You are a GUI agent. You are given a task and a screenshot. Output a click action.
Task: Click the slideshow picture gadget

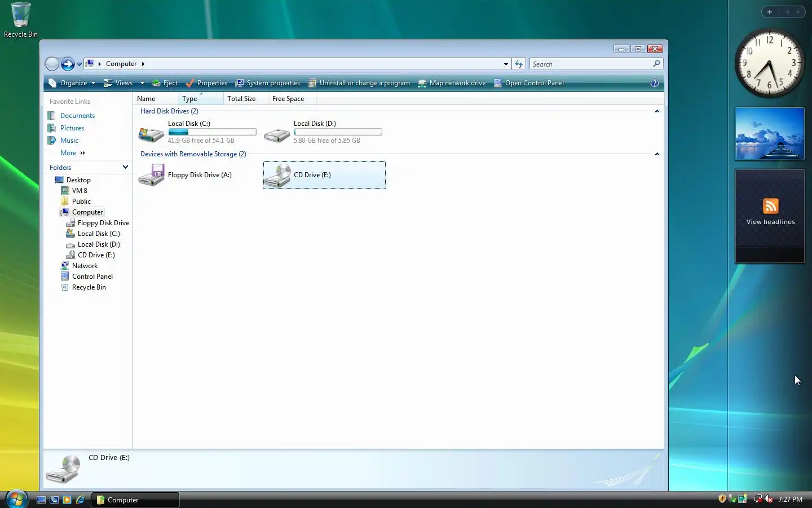click(x=769, y=134)
